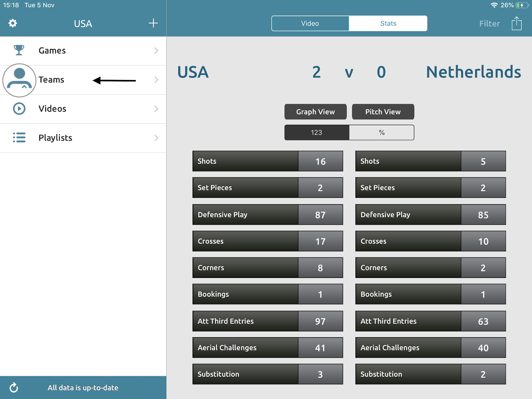Open Graph View
This screenshot has width=532, height=399.
pyautogui.click(x=315, y=112)
